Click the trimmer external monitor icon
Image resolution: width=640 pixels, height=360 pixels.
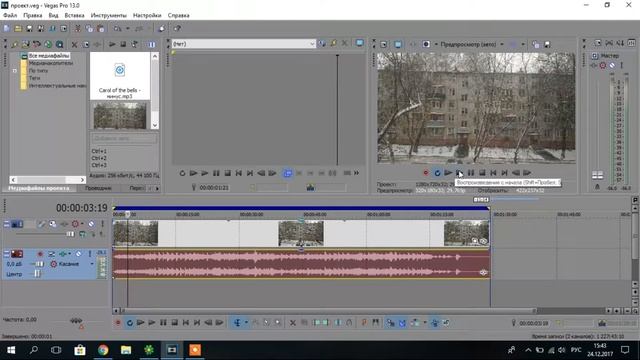click(x=359, y=43)
